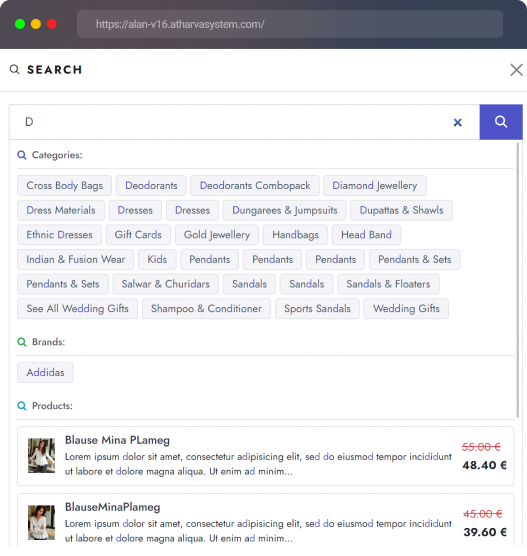Click the results panel vertical scrollbar

coord(518,280)
